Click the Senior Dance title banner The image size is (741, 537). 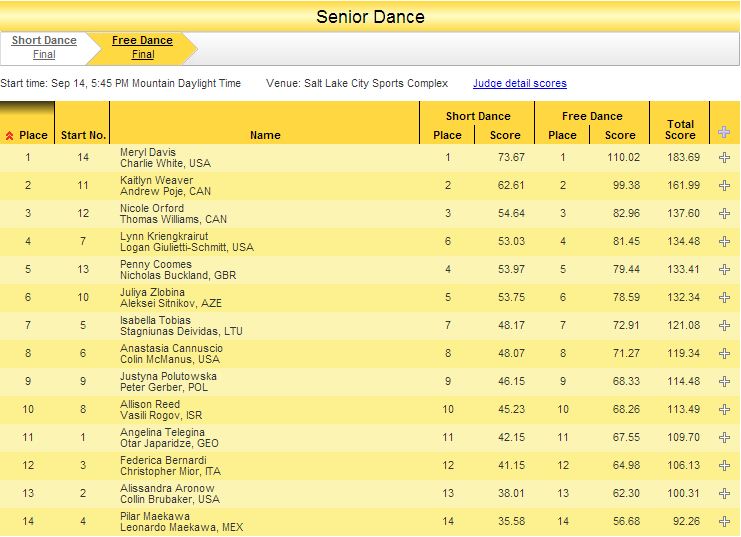point(370,17)
